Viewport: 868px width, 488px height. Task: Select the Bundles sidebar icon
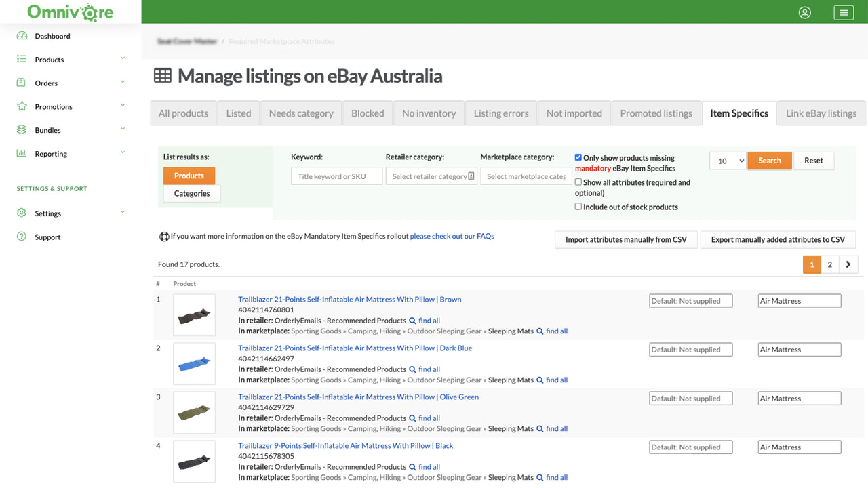[22, 129]
